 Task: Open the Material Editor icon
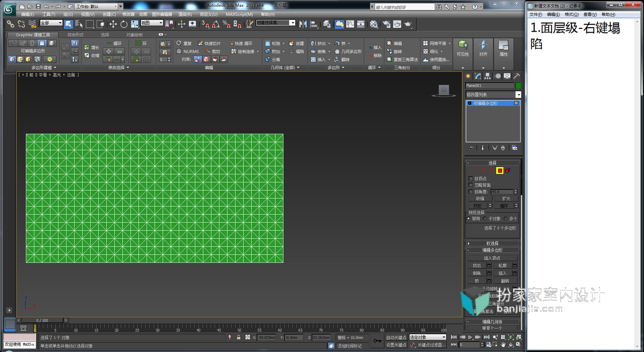coord(373,24)
